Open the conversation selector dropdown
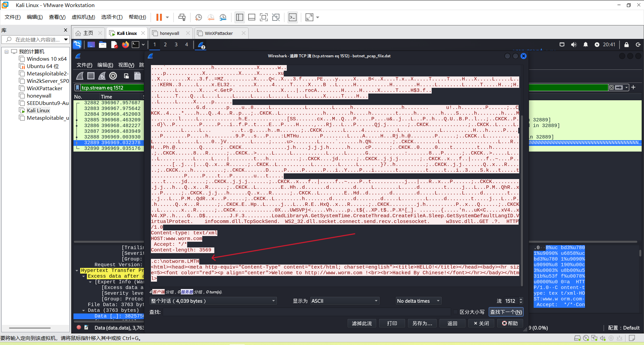 coord(213,301)
